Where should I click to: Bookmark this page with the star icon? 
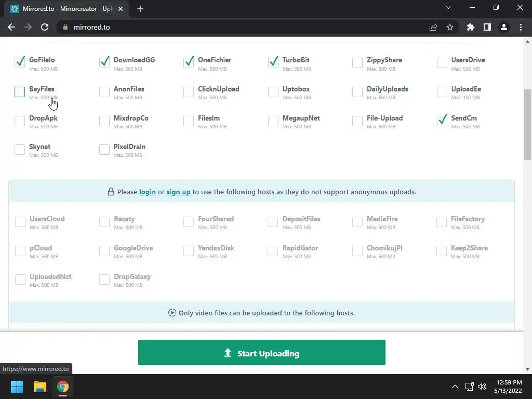coord(450,27)
